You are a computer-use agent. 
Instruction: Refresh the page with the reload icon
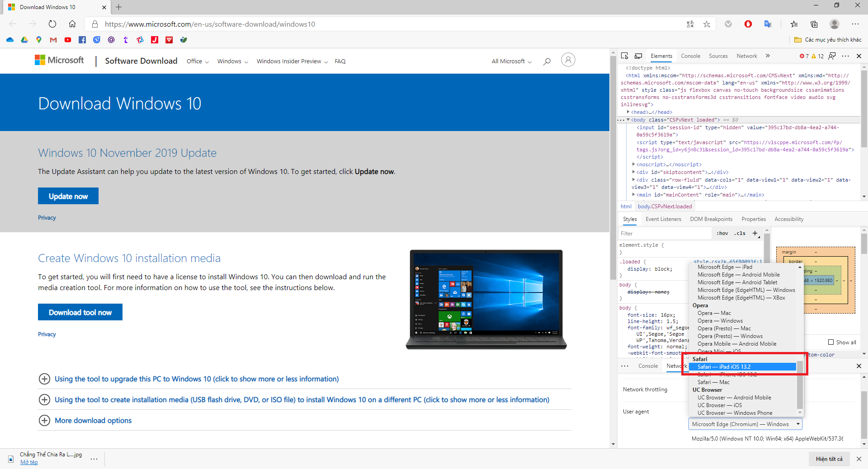click(x=52, y=24)
